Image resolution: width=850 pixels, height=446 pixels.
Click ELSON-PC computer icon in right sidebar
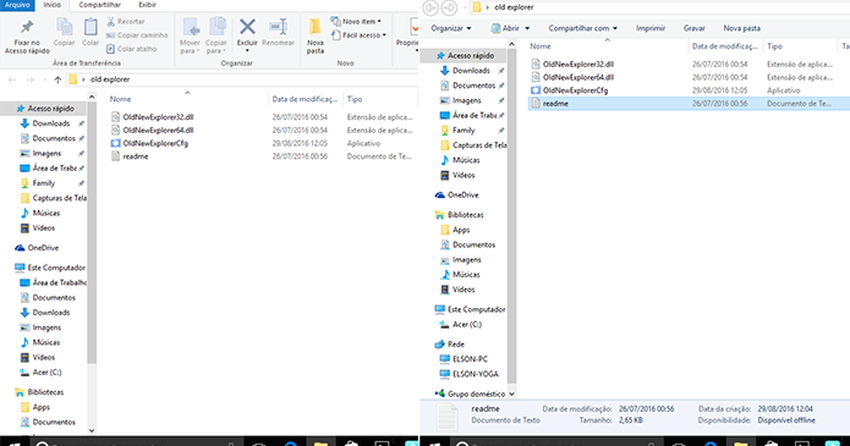point(445,359)
